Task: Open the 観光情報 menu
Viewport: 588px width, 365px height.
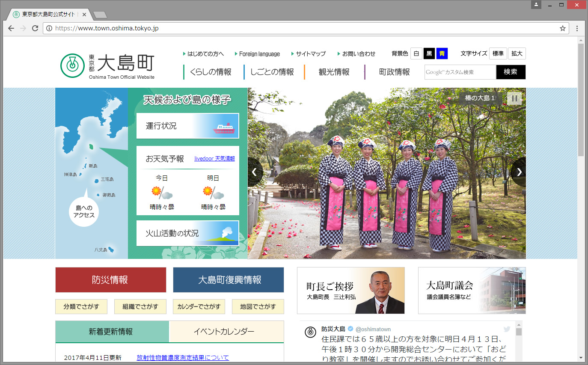Action: [x=334, y=72]
